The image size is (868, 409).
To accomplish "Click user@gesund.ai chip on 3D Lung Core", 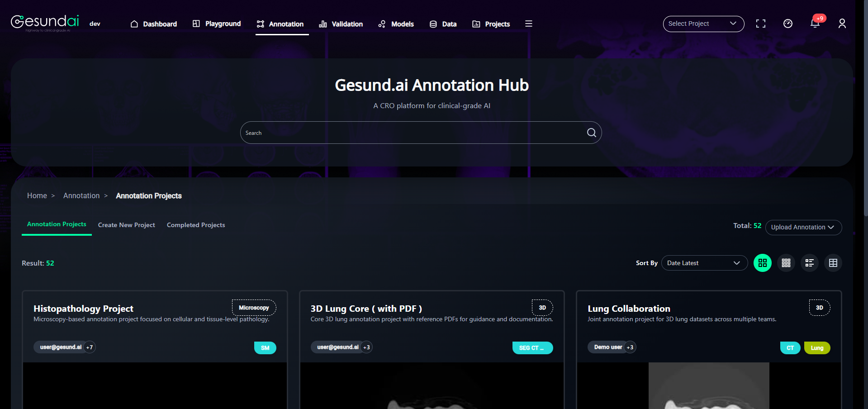I will click(x=338, y=347).
